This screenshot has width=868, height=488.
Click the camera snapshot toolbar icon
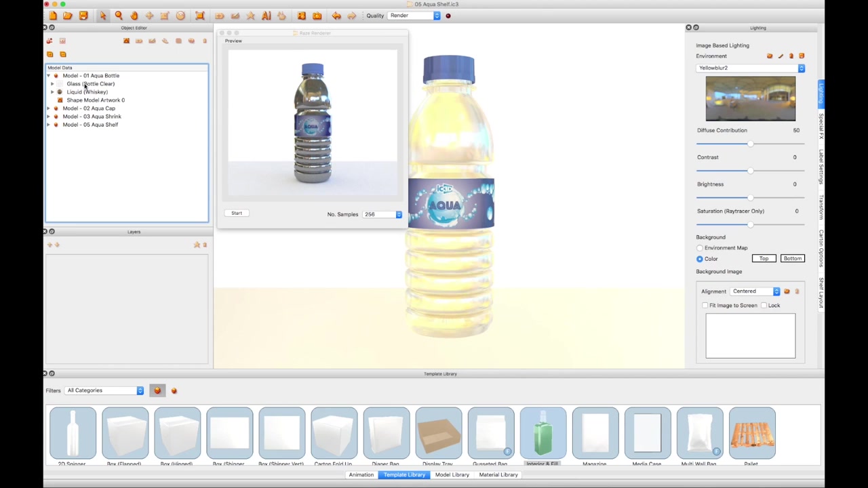point(317,16)
